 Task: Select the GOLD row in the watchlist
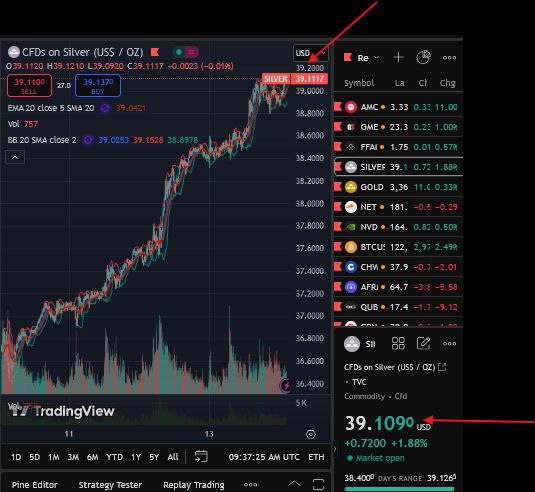pyautogui.click(x=398, y=187)
